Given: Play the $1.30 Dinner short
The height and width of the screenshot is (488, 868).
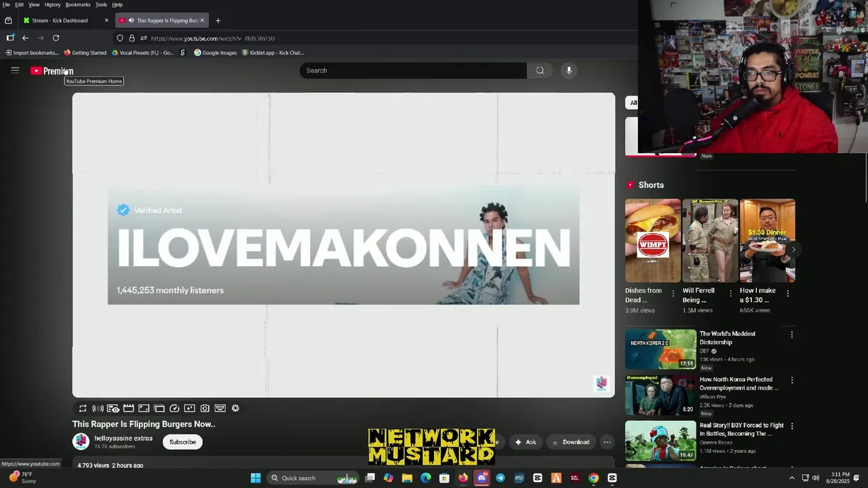Looking at the screenshot, I should click(767, 241).
